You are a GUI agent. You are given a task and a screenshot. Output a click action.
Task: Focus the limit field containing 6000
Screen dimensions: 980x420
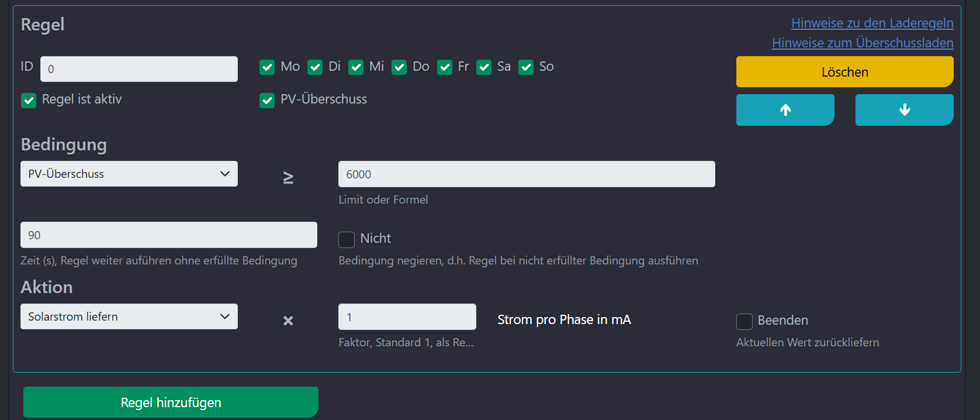(x=527, y=174)
